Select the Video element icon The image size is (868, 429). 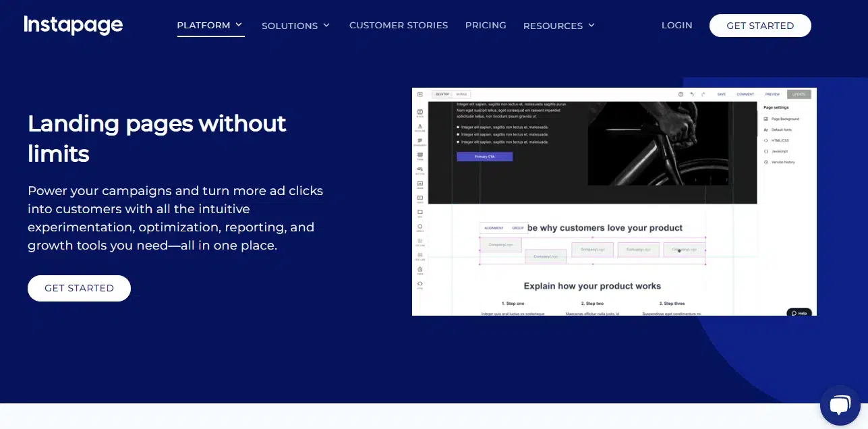pos(419,198)
